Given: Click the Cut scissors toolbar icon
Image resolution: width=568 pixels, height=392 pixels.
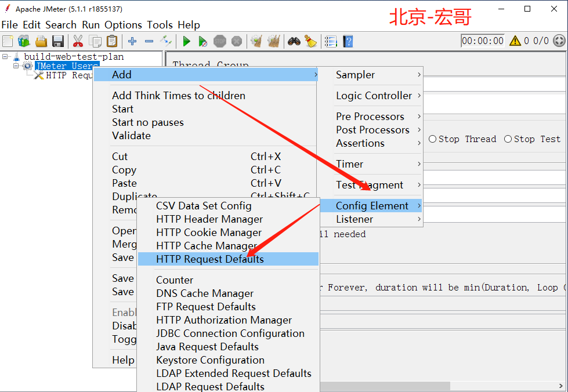Looking at the screenshot, I should click(78, 41).
